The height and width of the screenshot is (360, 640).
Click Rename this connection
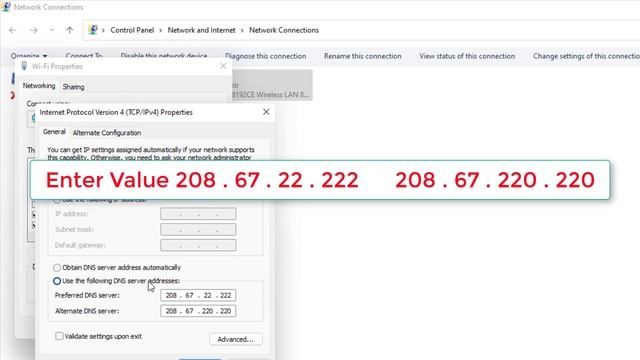coord(362,56)
